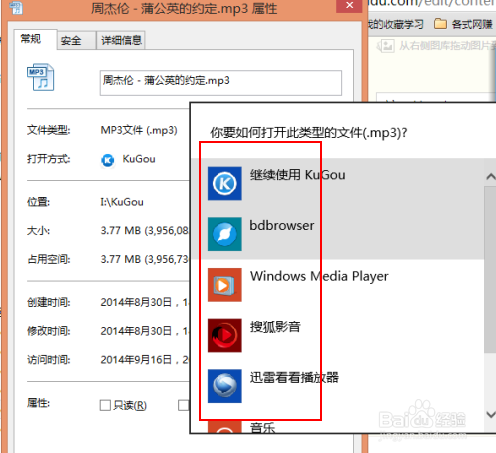496x453 pixels.
Task: Click the 修改时间 date value
Action: coord(145,331)
